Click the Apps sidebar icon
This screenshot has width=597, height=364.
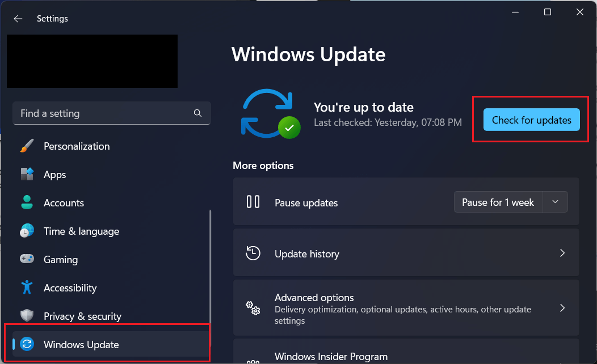coord(27,175)
